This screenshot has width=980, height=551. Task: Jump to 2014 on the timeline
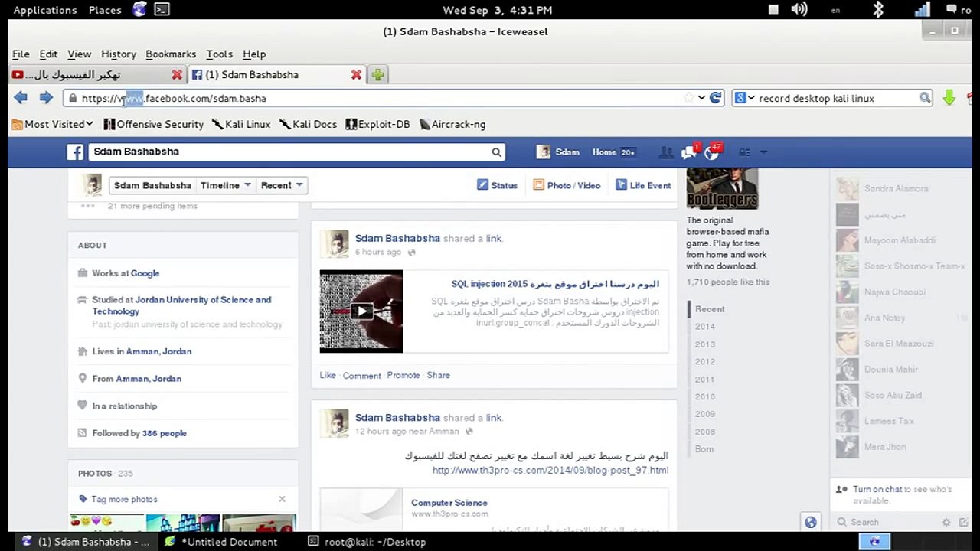click(705, 327)
